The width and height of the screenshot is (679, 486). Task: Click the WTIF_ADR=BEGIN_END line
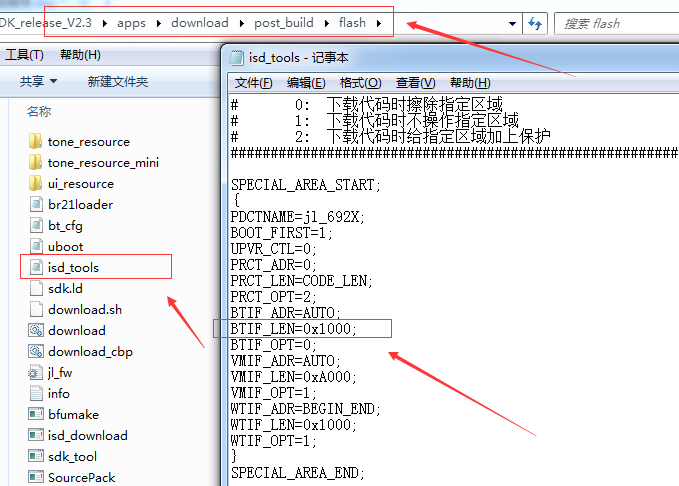pos(306,409)
